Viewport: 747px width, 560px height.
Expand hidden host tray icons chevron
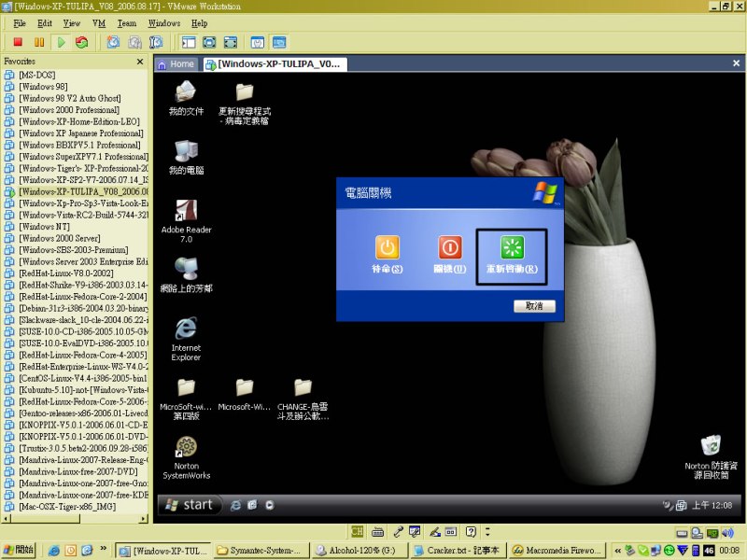click(617, 551)
